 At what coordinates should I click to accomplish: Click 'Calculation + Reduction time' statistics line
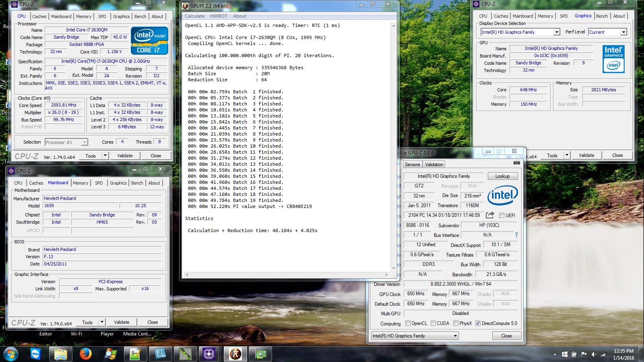(252, 230)
